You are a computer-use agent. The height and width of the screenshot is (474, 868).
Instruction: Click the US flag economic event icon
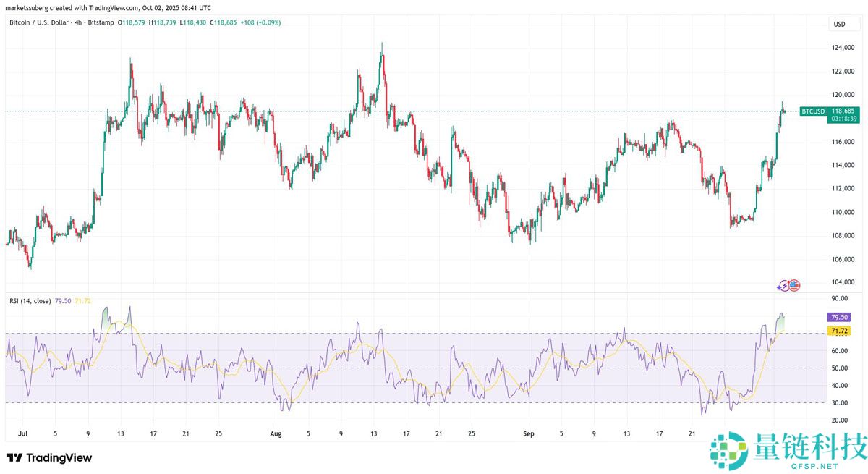click(793, 286)
